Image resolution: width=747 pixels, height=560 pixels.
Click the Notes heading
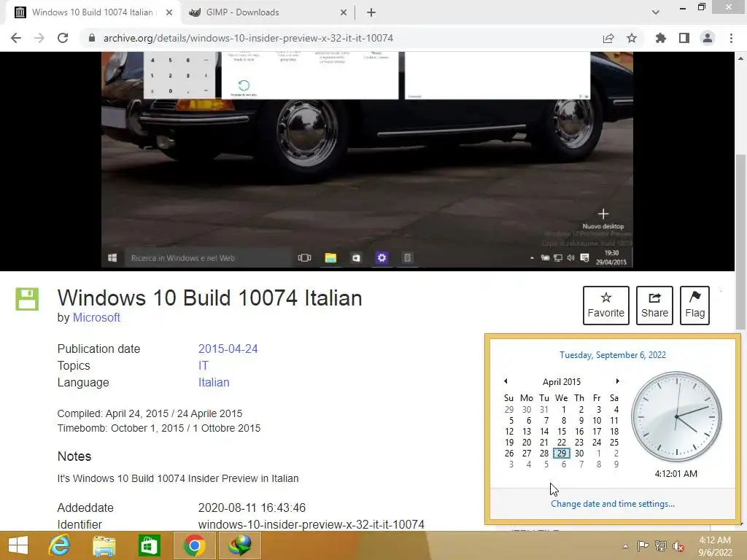(74, 456)
